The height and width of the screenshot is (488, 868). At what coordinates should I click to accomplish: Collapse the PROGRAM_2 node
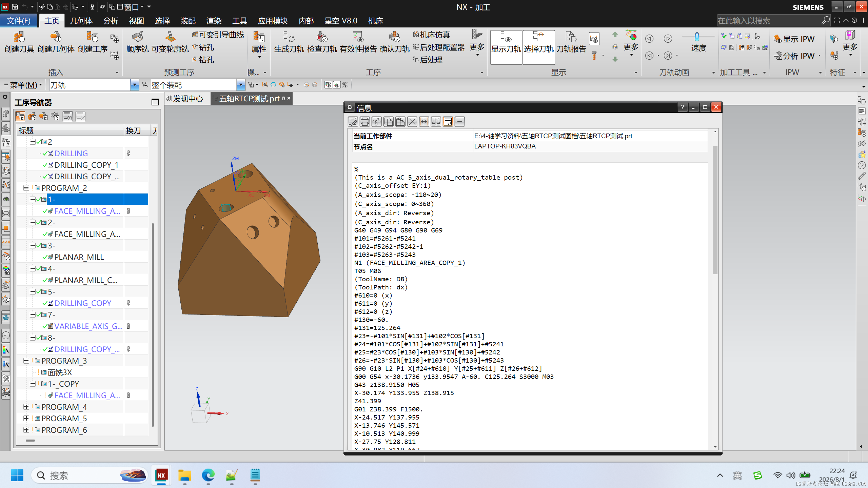tap(26, 188)
